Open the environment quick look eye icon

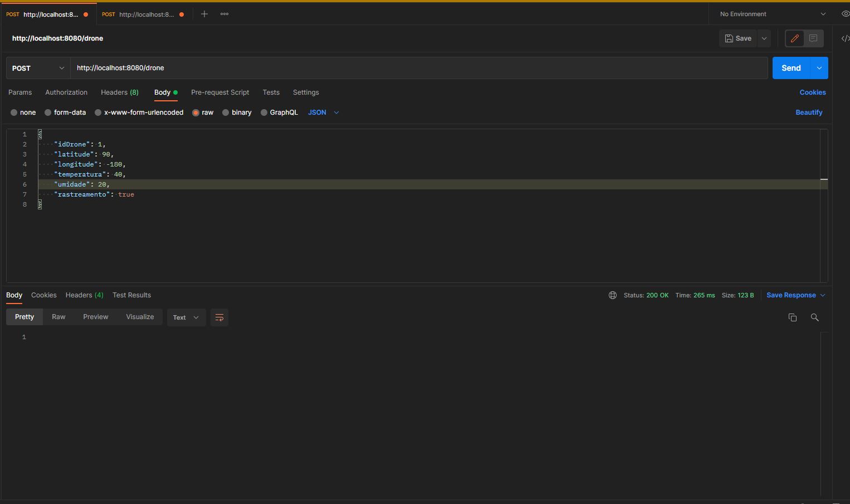coord(845,14)
